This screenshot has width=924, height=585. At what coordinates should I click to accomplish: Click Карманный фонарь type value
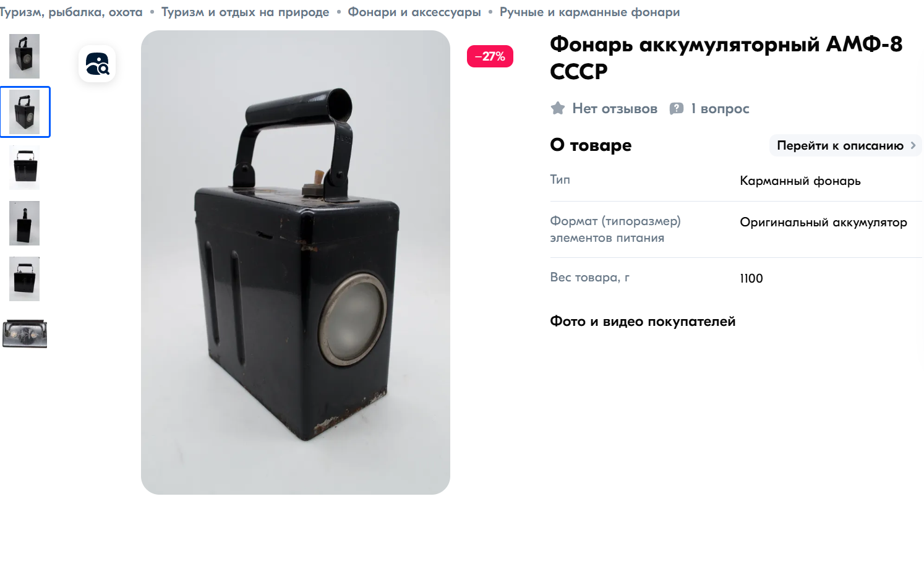click(x=800, y=181)
